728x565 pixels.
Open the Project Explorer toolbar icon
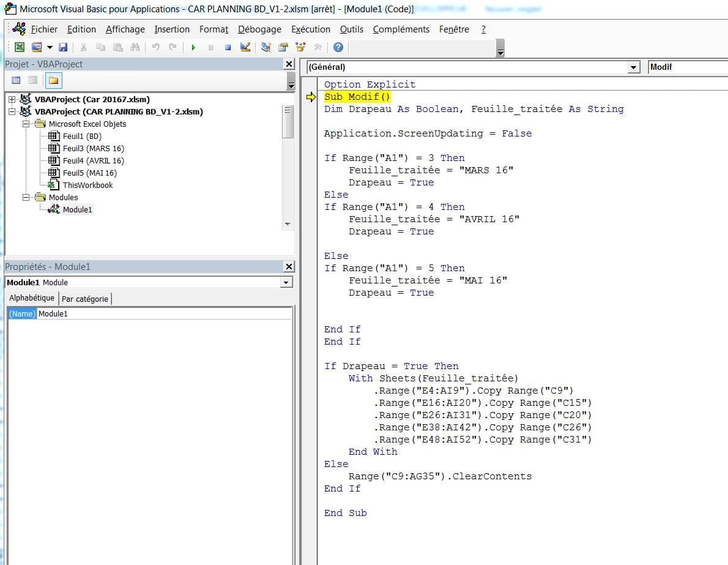(266, 48)
